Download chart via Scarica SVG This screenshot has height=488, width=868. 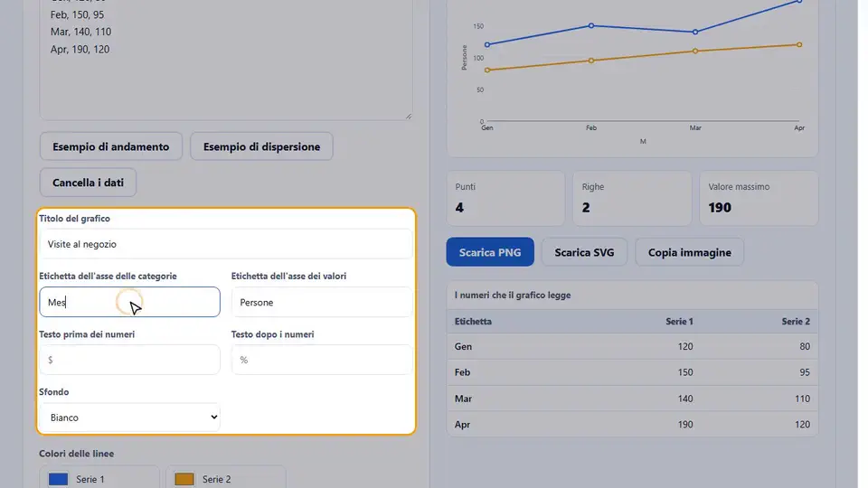[x=584, y=252]
